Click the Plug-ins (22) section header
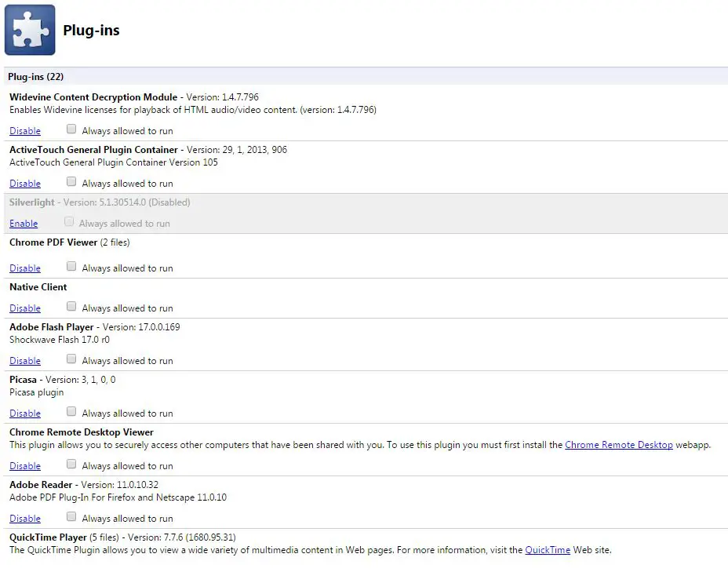 pyautogui.click(x=366, y=77)
